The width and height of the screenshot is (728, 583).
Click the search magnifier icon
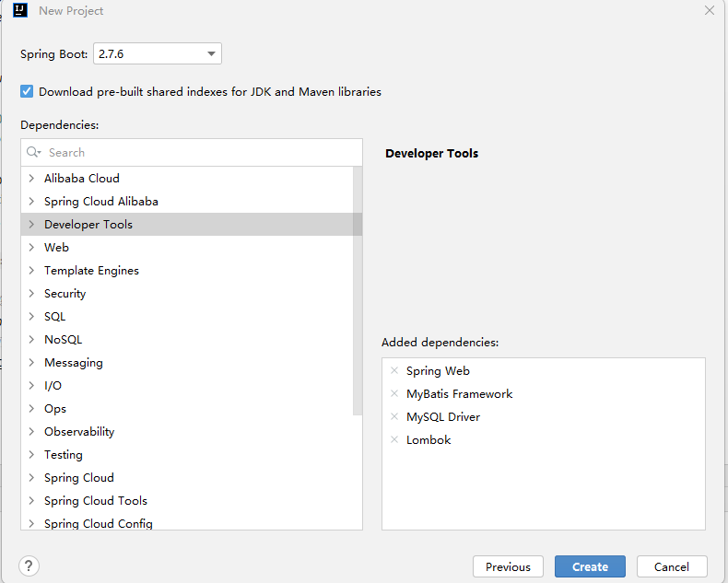click(x=33, y=152)
